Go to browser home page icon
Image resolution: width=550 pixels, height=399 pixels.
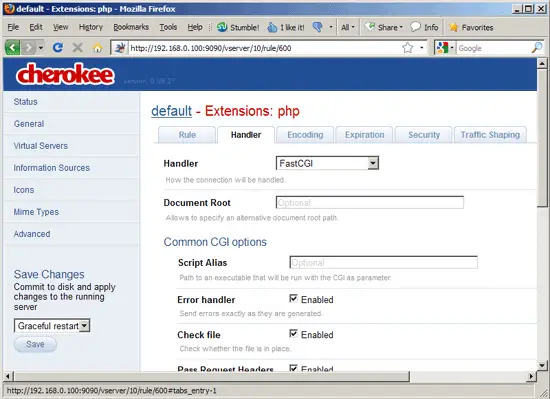tap(98, 48)
